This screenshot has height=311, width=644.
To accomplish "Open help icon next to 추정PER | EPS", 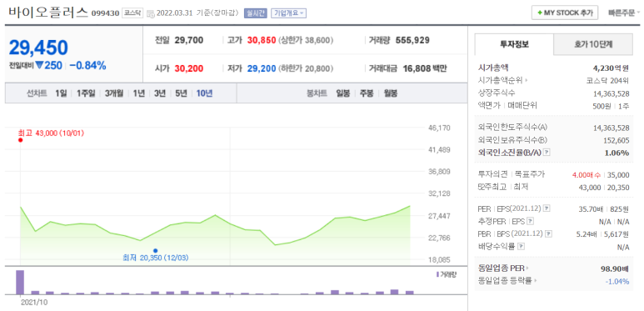I will 530,222.
